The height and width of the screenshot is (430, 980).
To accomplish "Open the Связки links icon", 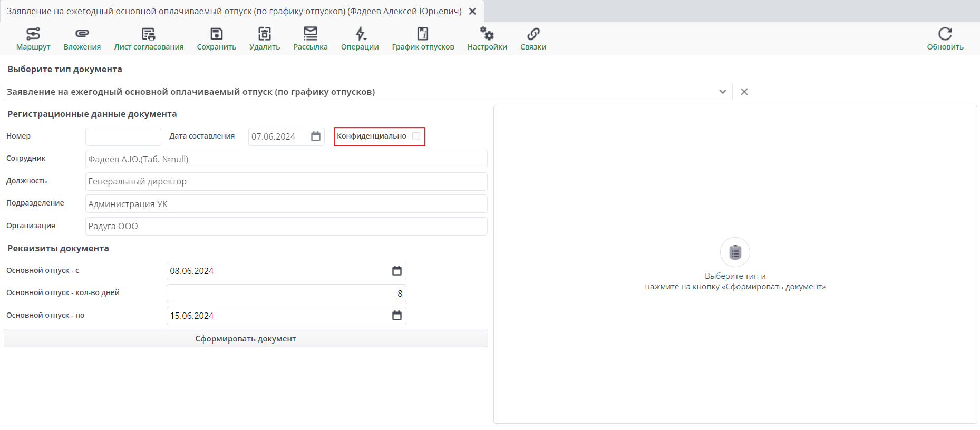I will [x=533, y=34].
